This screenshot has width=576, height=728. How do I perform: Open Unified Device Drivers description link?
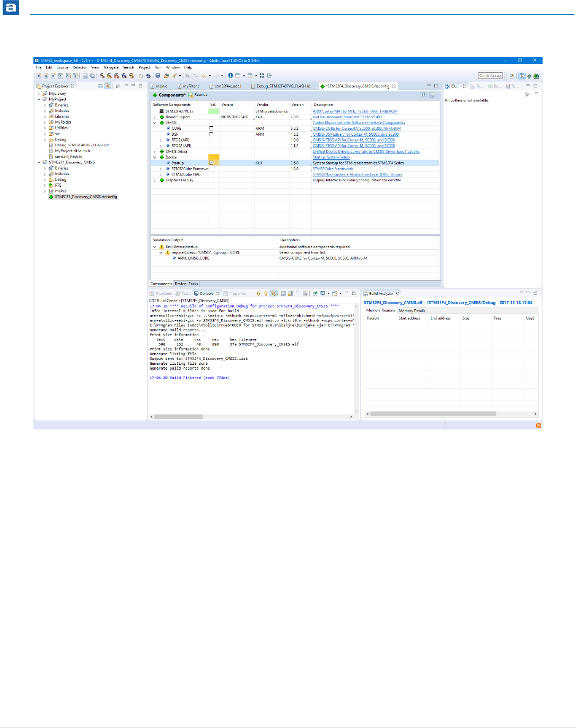tap(366, 152)
